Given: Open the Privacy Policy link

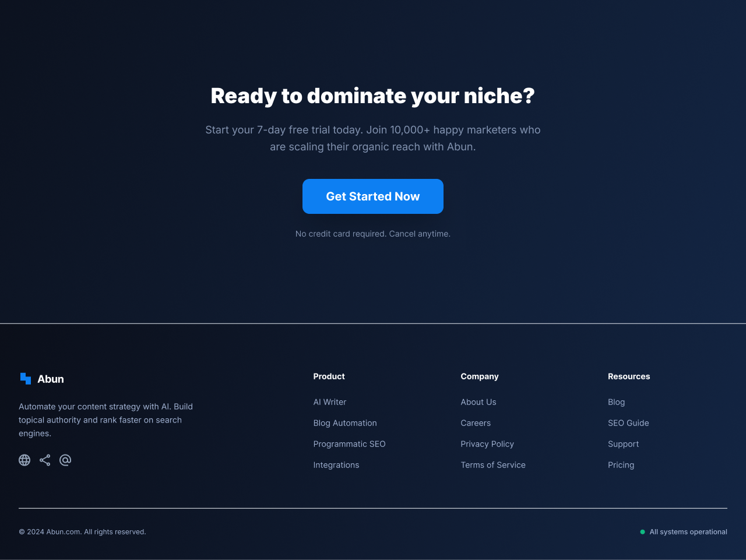Looking at the screenshot, I should click(x=487, y=444).
